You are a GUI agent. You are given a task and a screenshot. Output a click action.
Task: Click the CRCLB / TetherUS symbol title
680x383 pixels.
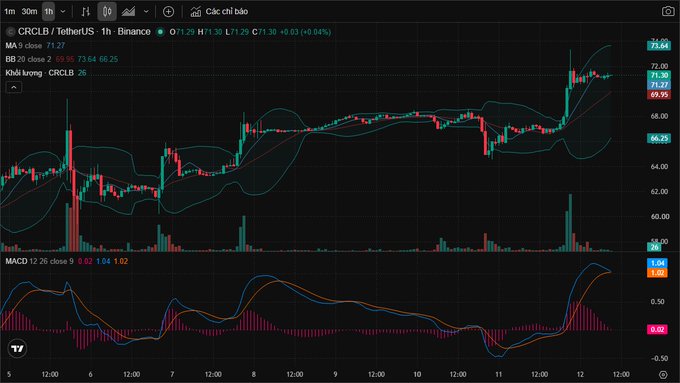pyautogui.click(x=56, y=32)
